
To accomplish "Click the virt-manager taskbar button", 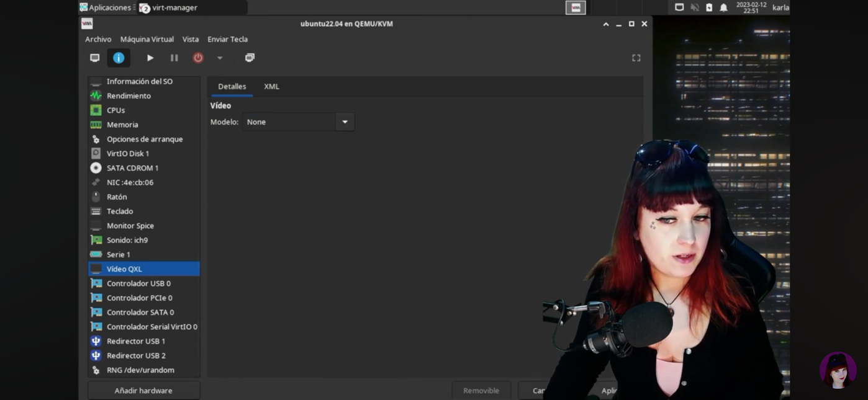I will (192, 7).
